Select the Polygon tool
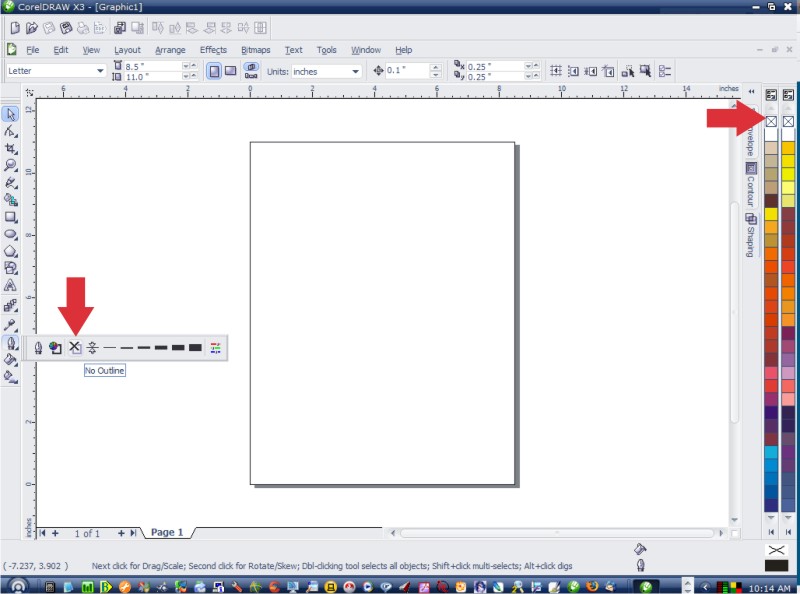Image resolution: width=800 pixels, height=594 pixels. coord(10,251)
